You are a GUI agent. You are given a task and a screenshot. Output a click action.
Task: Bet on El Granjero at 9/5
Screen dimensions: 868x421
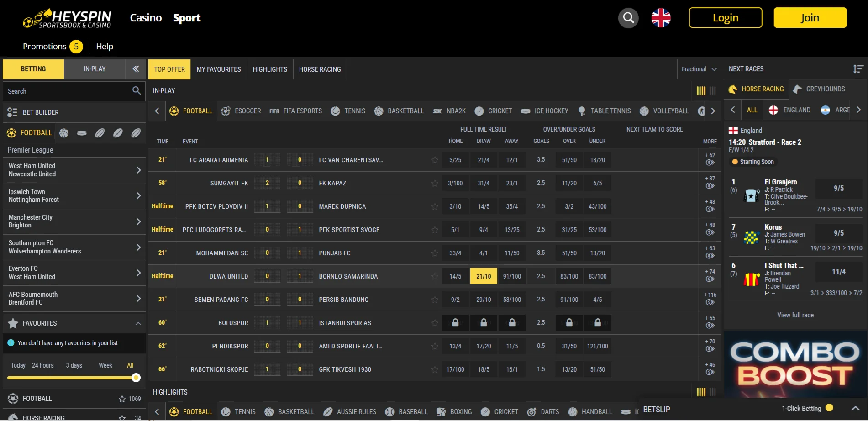[x=839, y=189]
